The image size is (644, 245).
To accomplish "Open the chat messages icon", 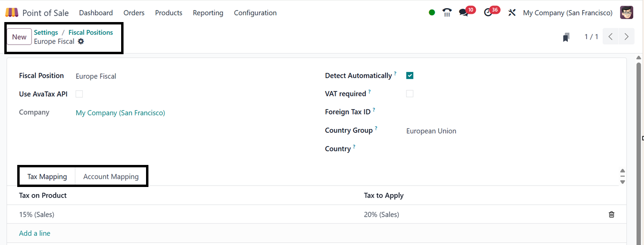I will pos(463,13).
